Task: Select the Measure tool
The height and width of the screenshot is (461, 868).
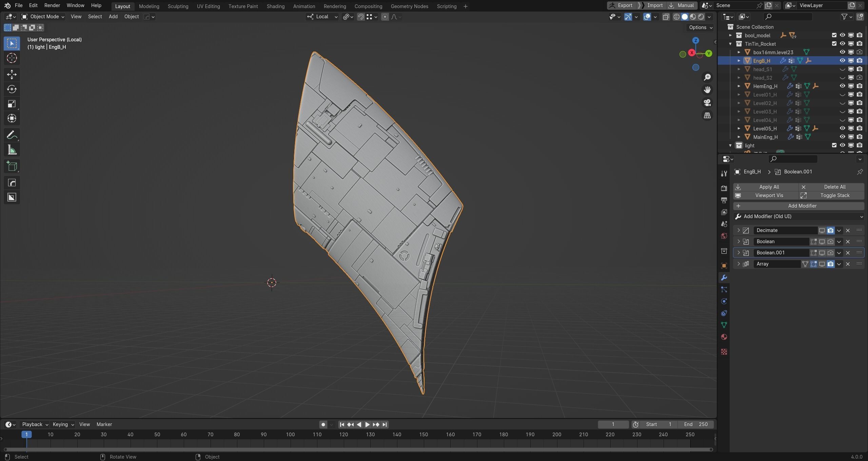Action: click(12, 150)
